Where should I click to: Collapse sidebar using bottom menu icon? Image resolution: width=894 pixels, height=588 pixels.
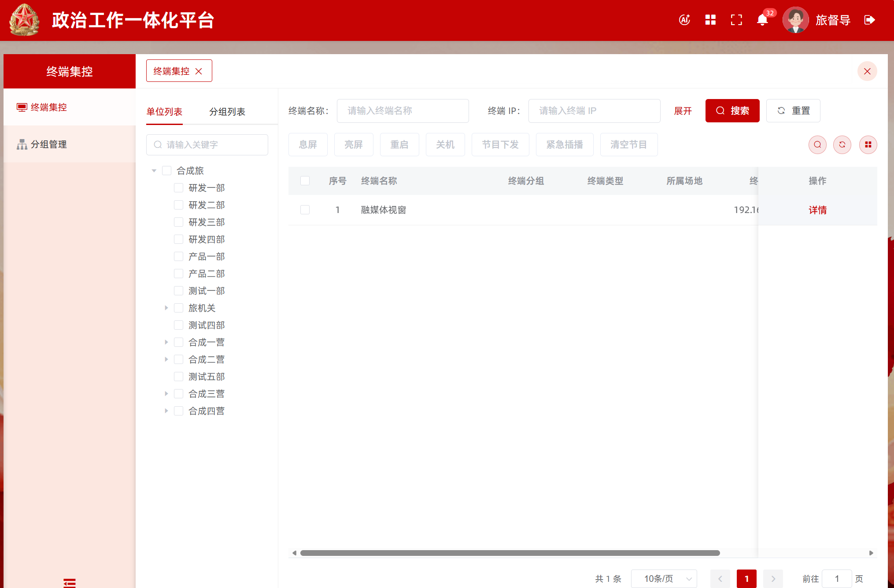point(70,582)
